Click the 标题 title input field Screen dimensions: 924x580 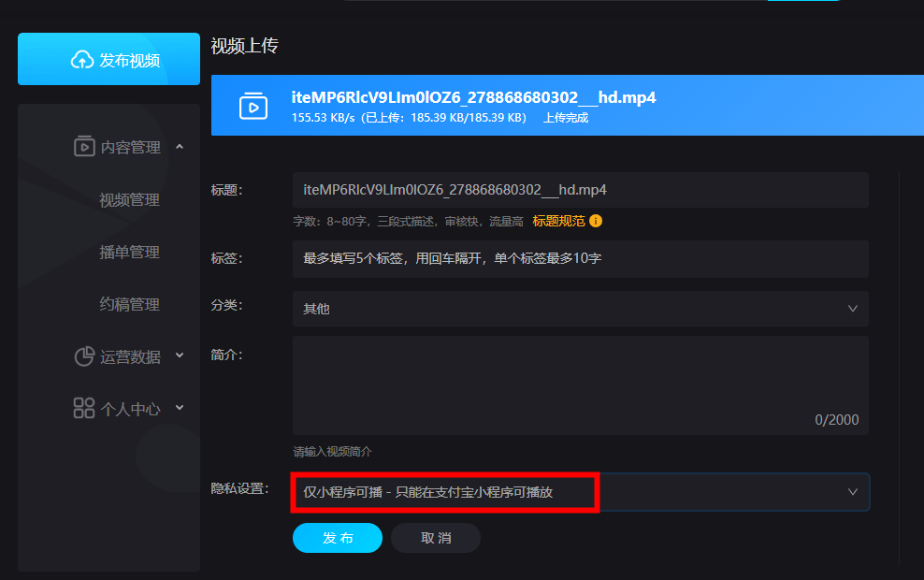coord(581,190)
